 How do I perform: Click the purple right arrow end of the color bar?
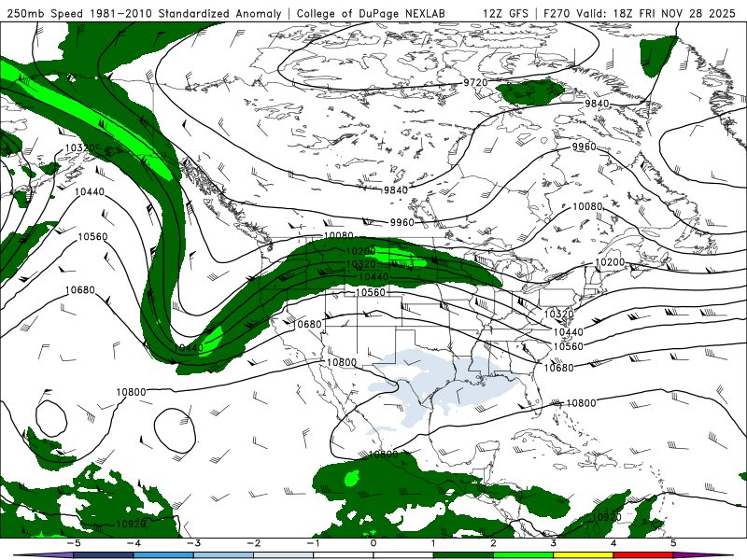704,555
